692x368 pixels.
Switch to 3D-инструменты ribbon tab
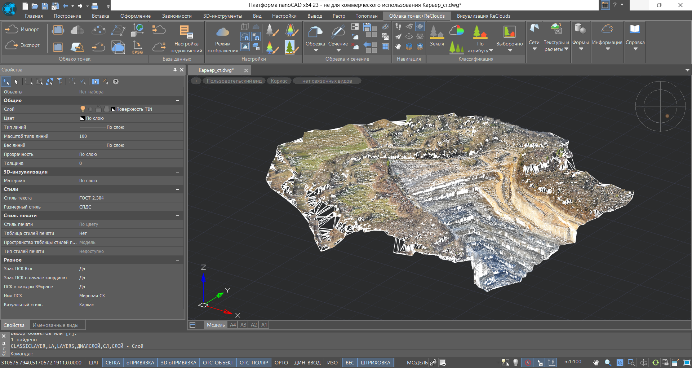point(222,16)
